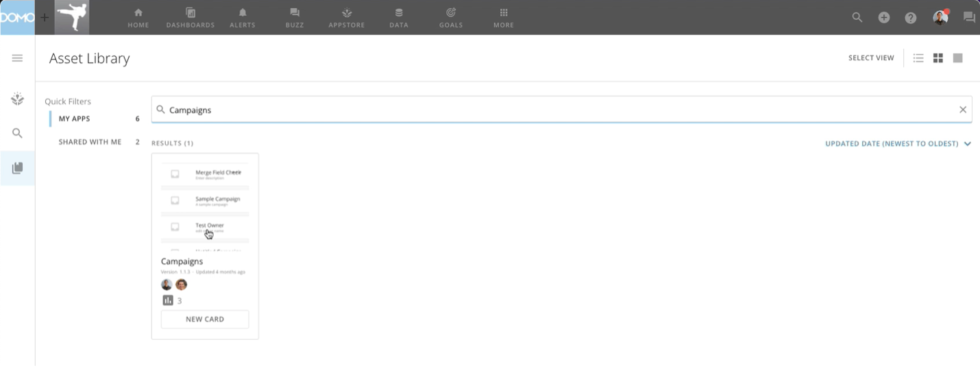This screenshot has height=368, width=980.
Task: Open the Data section
Action: pos(399,18)
